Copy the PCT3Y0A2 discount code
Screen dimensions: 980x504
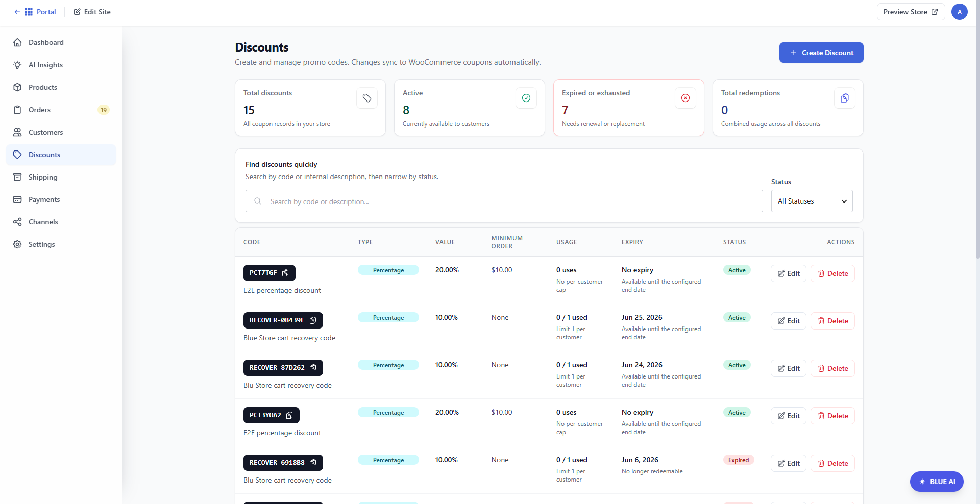289,415
